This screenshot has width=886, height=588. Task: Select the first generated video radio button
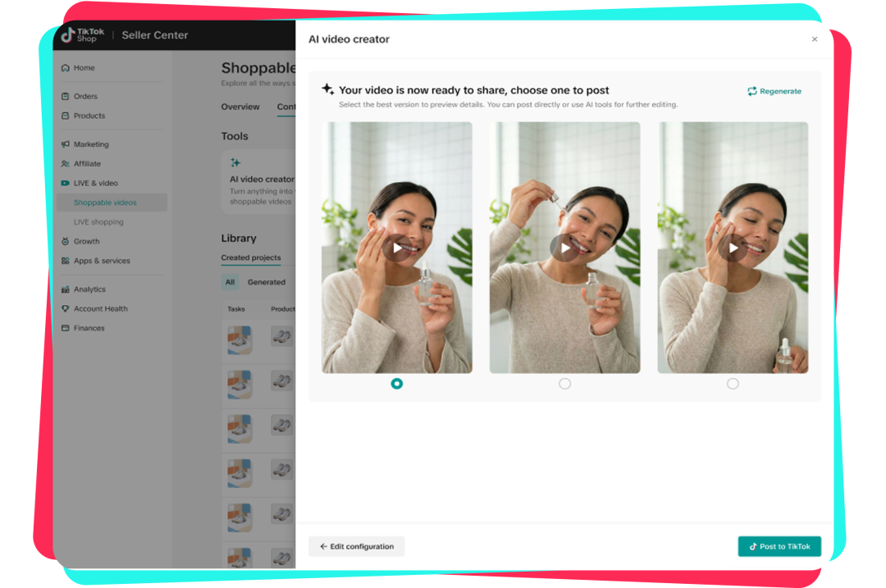(397, 383)
